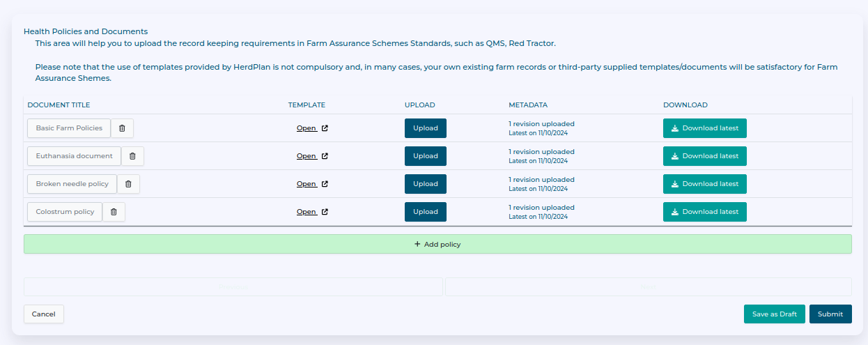Click trash icon beside Euthanasia document

(132, 156)
